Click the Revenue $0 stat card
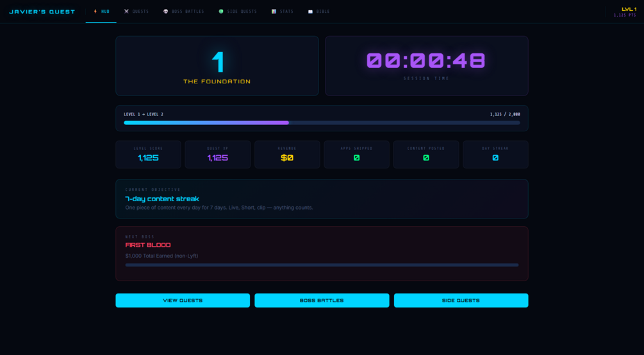Viewport: 644px width, 355px height. pyautogui.click(x=287, y=154)
